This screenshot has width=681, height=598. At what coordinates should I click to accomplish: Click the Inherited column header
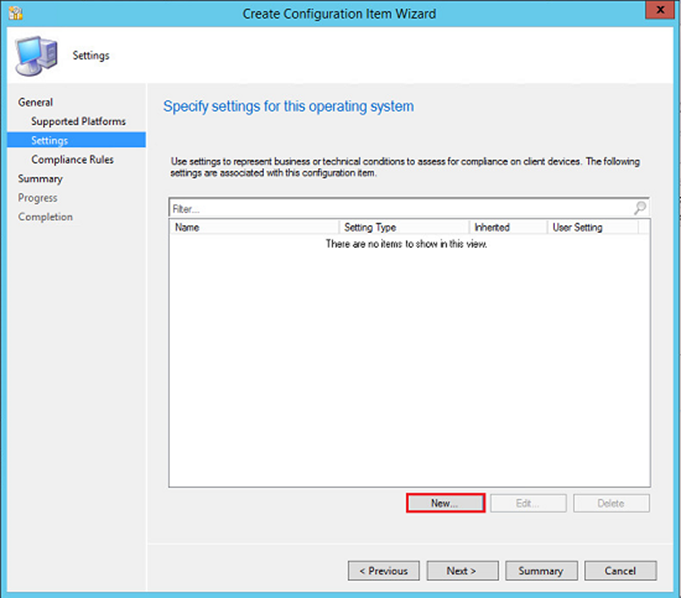508,227
